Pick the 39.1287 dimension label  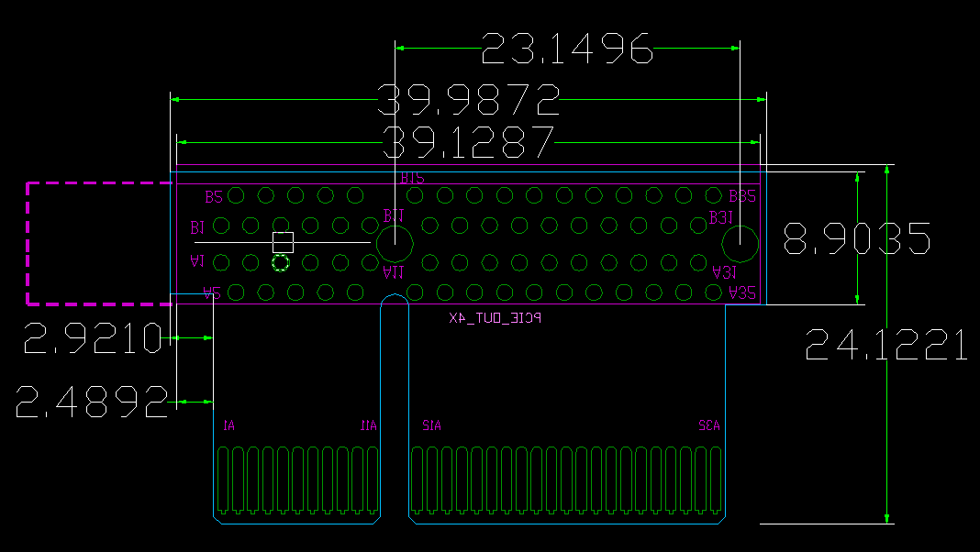469,143
